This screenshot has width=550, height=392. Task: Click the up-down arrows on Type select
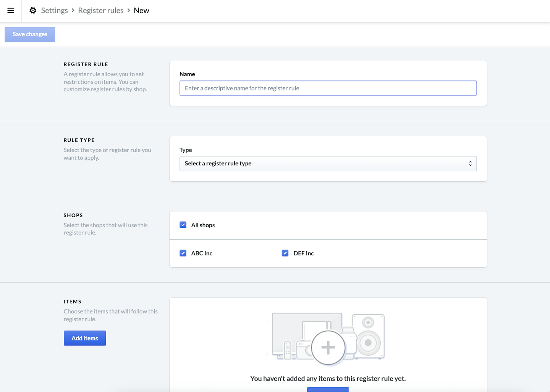[470, 163]
